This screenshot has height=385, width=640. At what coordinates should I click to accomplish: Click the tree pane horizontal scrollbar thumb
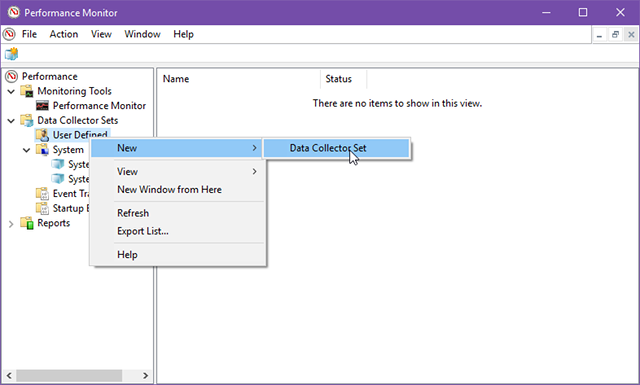coord(69,375)
